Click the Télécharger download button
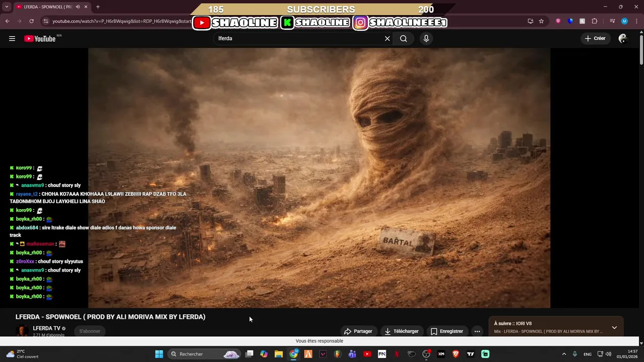 401,331
